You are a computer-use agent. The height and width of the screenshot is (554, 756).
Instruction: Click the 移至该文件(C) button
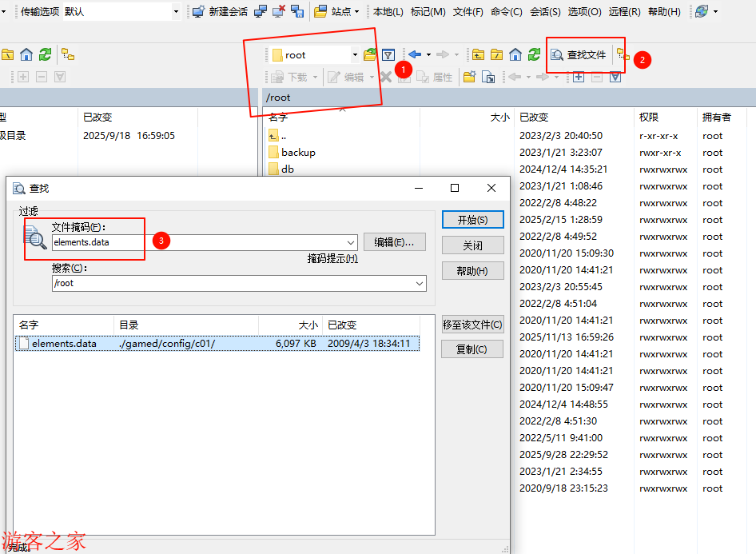(472, 325)
